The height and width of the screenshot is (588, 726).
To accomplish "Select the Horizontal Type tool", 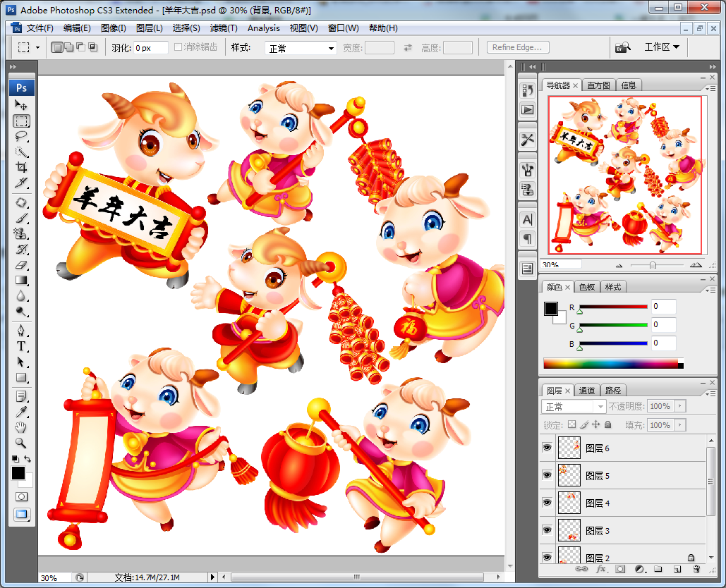I will 21,346.
